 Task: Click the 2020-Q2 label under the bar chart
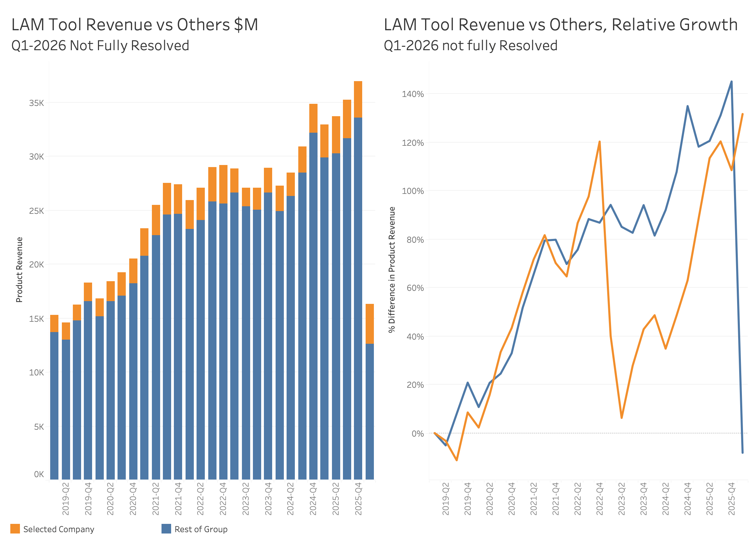coord(110,499)
